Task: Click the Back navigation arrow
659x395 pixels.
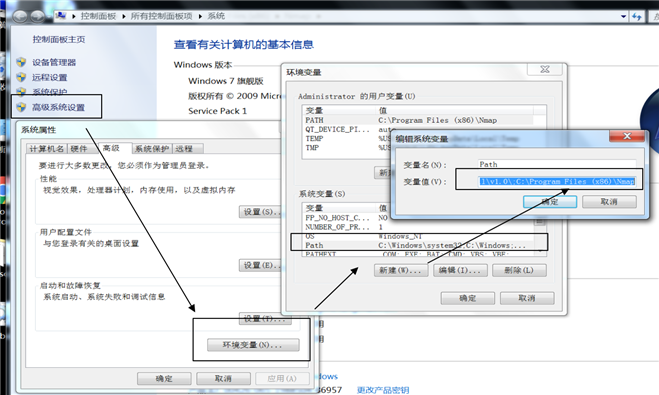Action: point(20,16)
